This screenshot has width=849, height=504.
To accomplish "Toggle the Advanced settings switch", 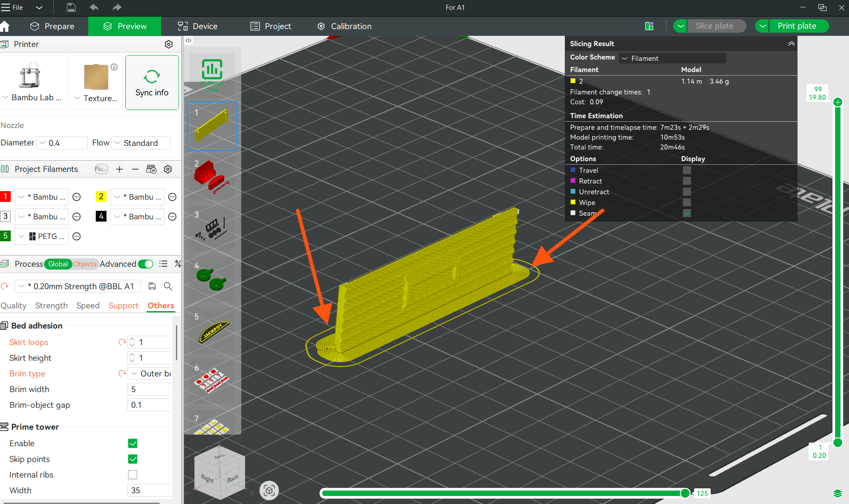I will [x=145, y=264].
